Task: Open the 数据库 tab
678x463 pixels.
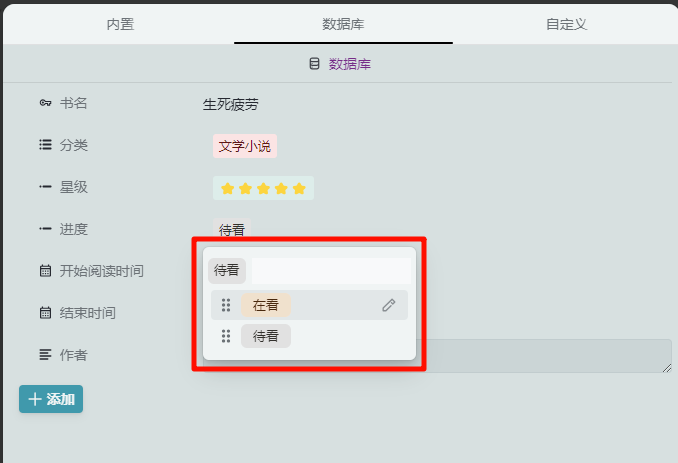Action: click(x=343, y=24)
